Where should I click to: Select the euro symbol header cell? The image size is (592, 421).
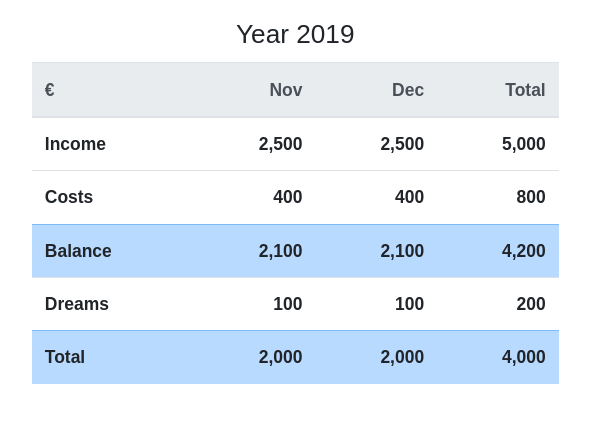pyautogui.click(x=49, y=90)
